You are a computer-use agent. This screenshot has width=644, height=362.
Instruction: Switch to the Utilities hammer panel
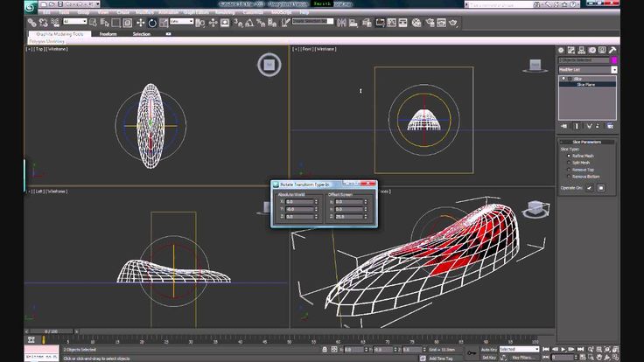click(612, 50)
